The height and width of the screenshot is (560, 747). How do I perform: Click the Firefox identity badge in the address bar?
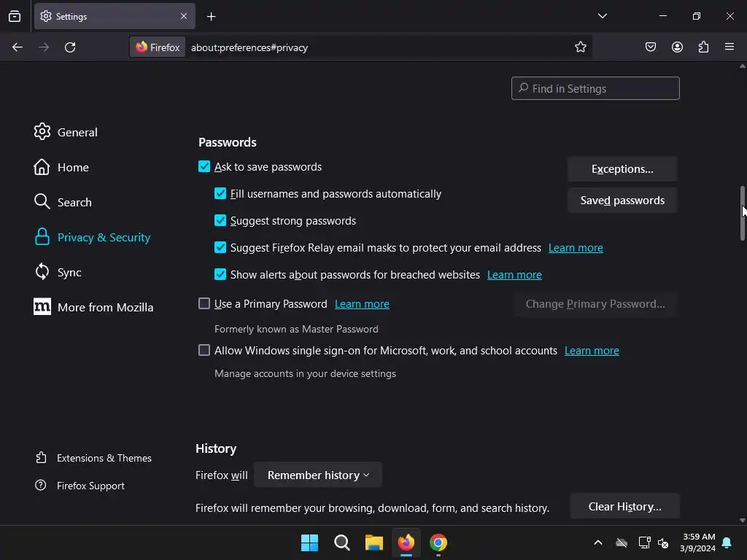[158, 47]
